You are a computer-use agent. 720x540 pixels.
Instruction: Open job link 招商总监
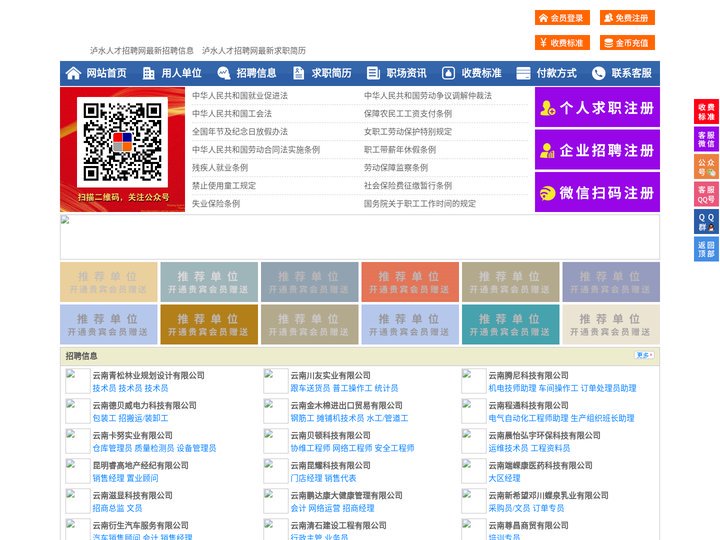coord(108,508)
